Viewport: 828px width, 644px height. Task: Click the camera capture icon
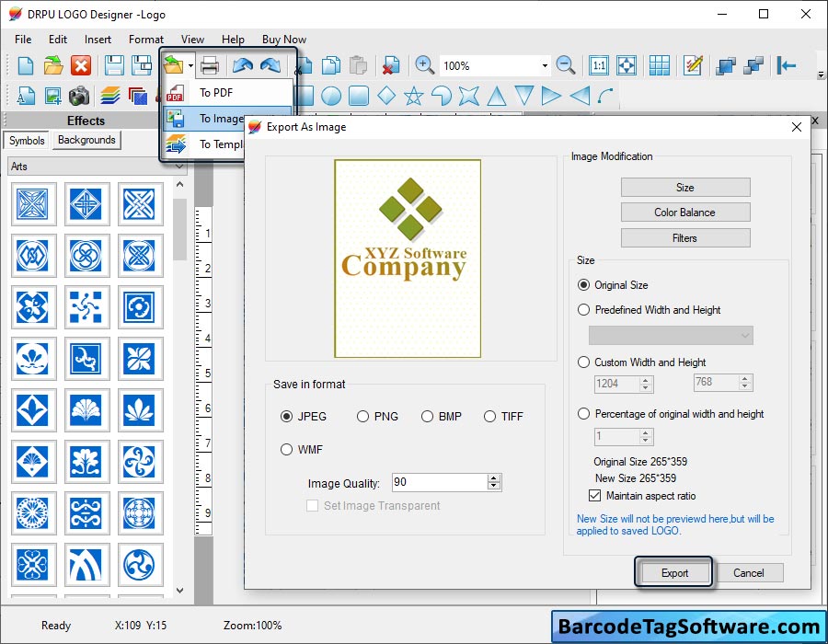coord(80,96)
